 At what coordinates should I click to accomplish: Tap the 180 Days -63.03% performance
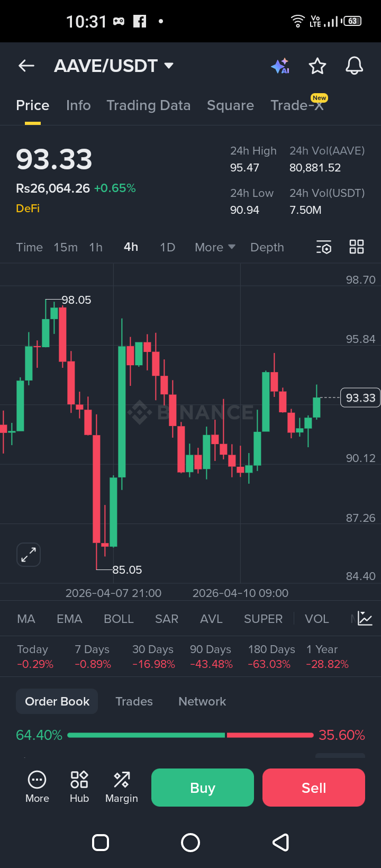(271, 657)
